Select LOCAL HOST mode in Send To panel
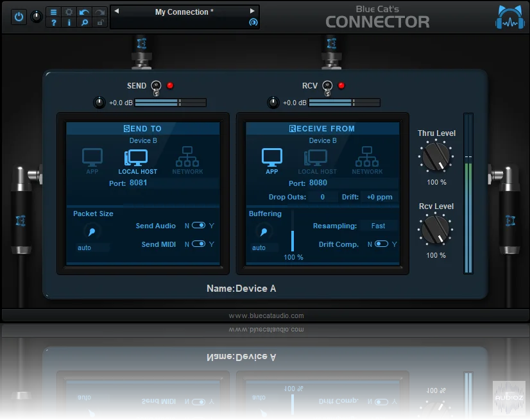Screen dimensions: 530x420 pyautogui.click(x=137, y=162)
